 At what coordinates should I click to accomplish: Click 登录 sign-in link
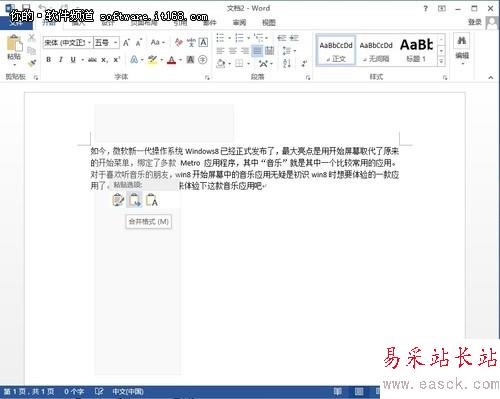(474, 22)
